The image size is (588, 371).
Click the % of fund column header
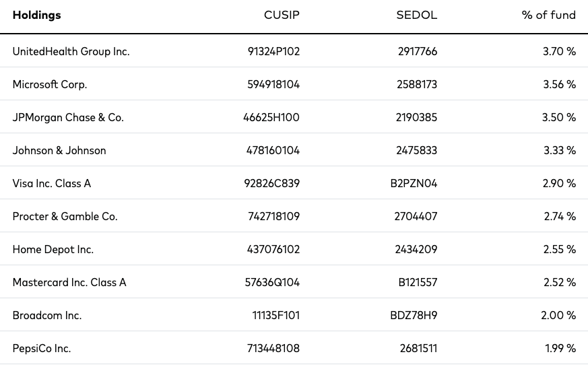tap(549, 15)
